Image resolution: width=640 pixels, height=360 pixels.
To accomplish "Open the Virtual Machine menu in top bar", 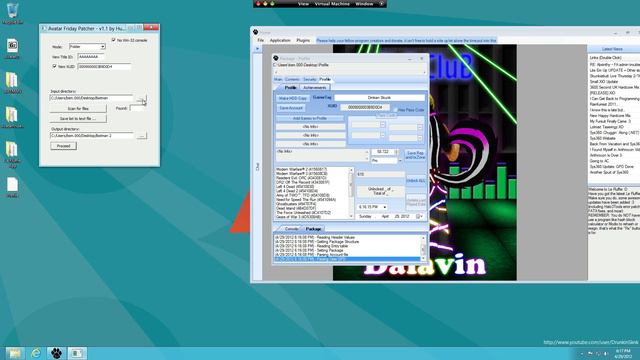I will [x=332, y=4].
